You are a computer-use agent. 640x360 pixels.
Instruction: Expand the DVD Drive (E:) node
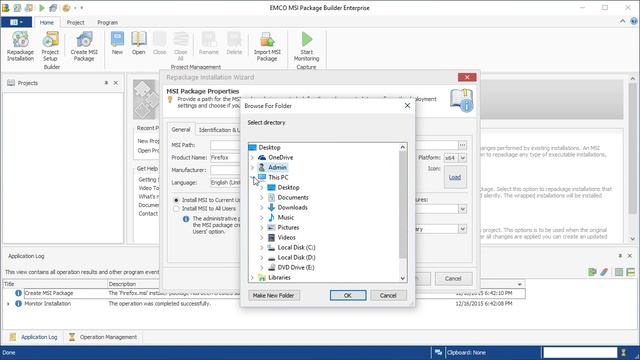pyautogui.click(x=262, y=267)
